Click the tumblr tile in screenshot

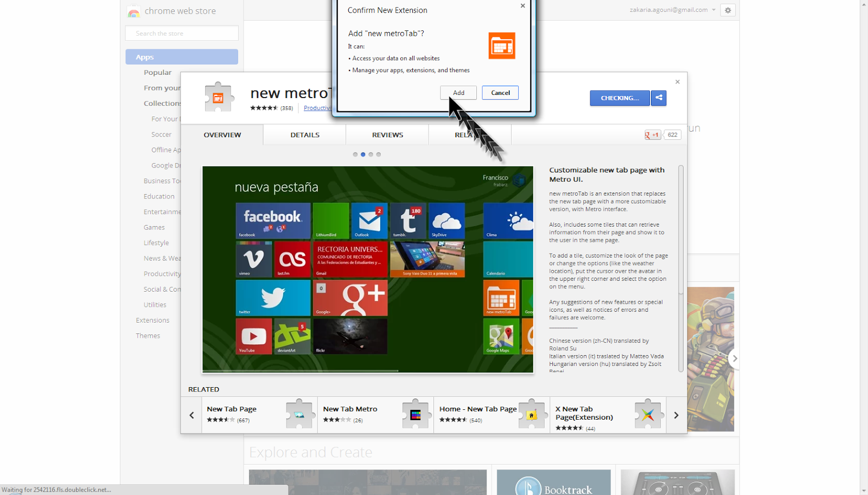(x=408, y=221)
